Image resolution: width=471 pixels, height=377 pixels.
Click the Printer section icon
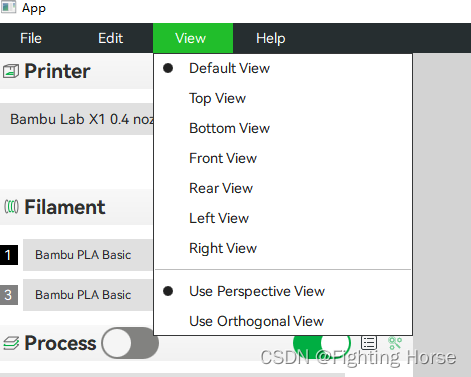click(x=11, y=71)
